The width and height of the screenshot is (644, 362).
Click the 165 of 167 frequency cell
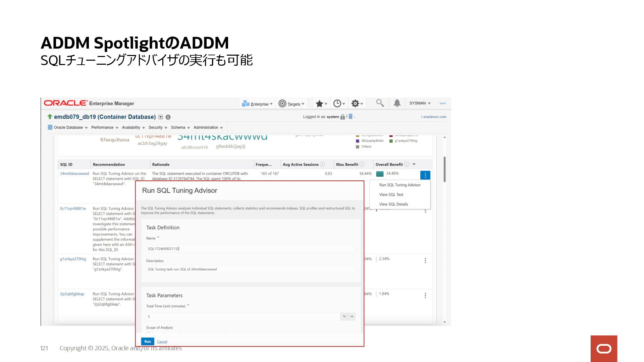coord(270,174)
